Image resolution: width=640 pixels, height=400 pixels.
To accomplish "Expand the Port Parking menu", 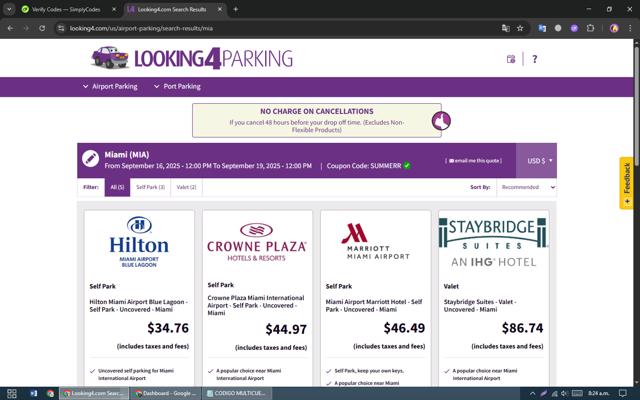I will pos(177,87).
